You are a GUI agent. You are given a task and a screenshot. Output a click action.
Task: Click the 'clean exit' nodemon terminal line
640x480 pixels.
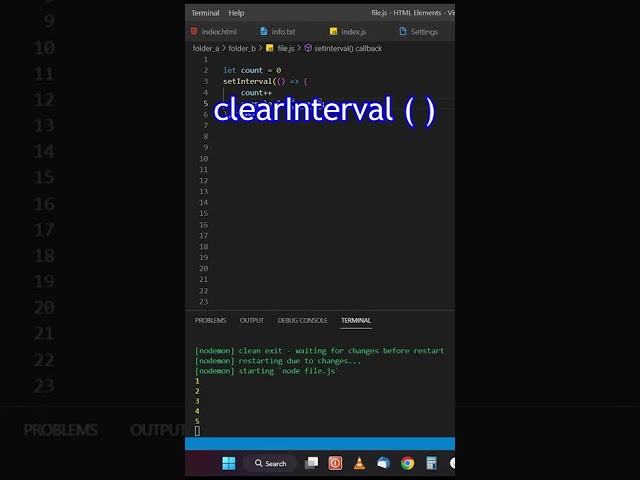[x=319, y=351]
